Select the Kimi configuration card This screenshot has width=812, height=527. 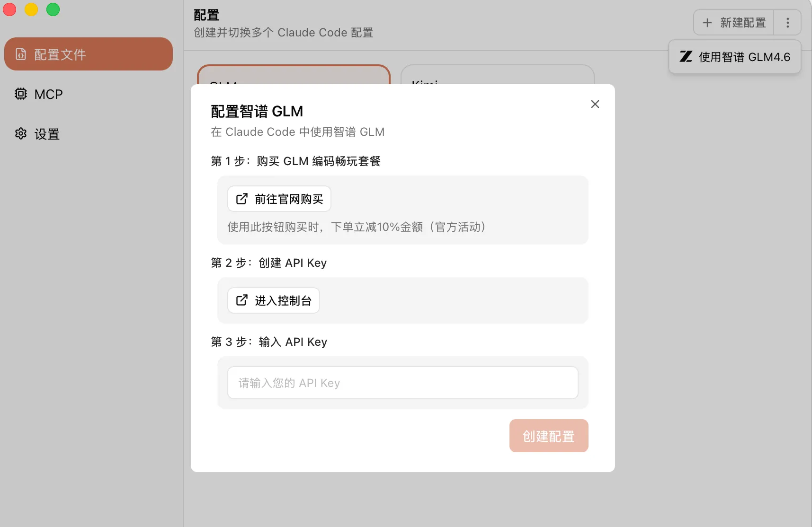coord(497,75)
